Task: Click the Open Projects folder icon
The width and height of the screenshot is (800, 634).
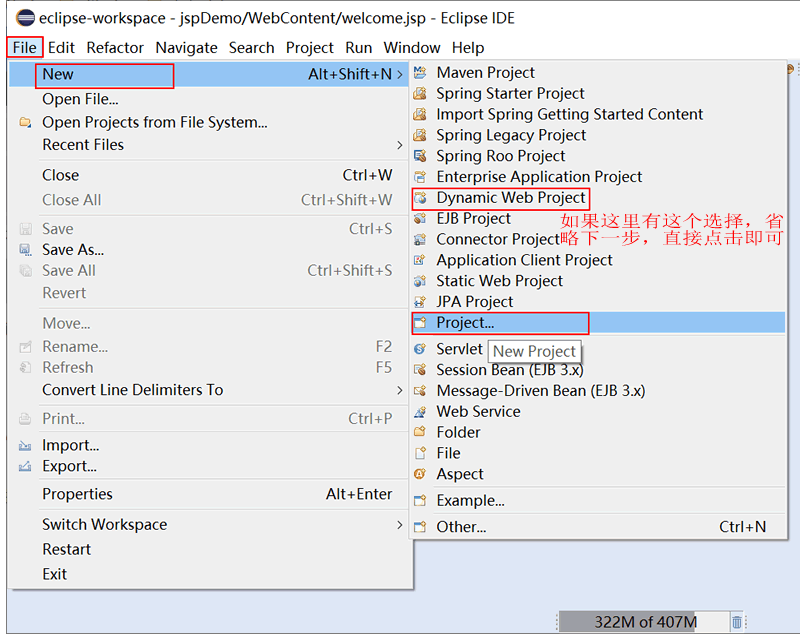Action: (25, 122)
